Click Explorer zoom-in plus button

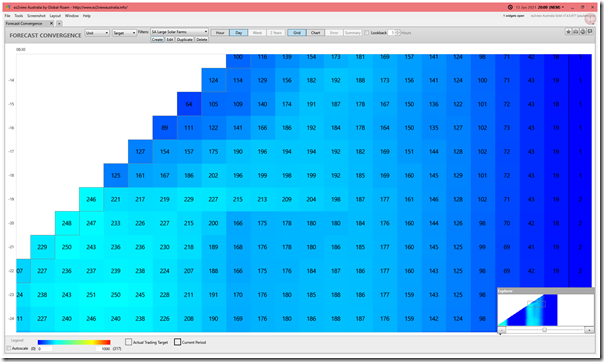pos(589,330)
